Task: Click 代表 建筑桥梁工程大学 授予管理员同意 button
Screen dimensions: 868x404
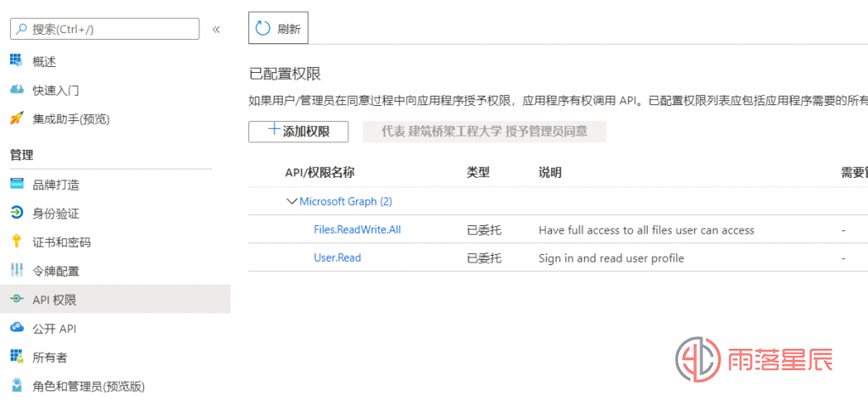Action: point(484,132)
